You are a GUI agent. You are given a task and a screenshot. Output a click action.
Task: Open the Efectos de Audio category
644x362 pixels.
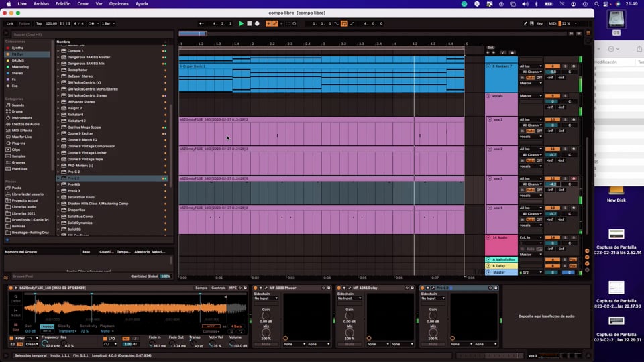tap(25, 124)
